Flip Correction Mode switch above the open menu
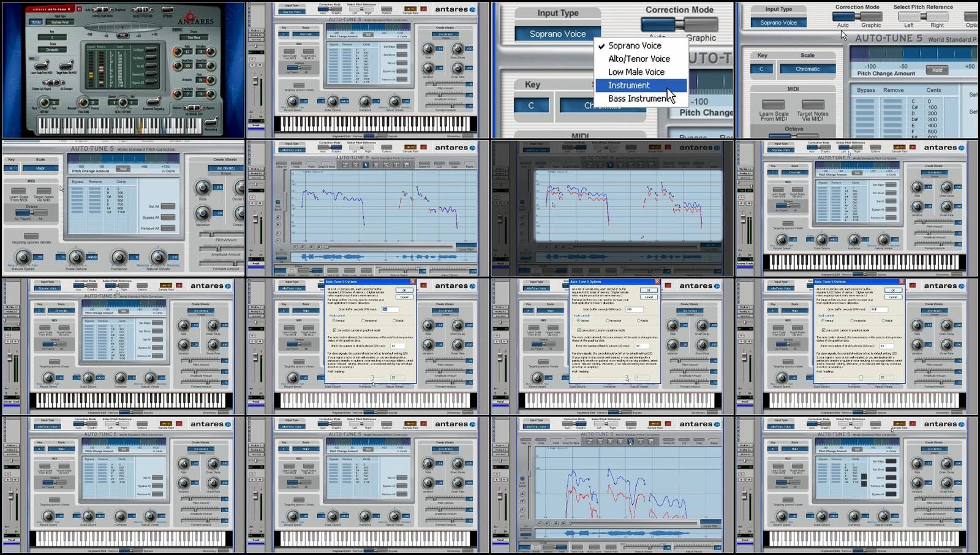Image resolution: width=980 pixels, height=555 pixels. [x=679, y=25]
